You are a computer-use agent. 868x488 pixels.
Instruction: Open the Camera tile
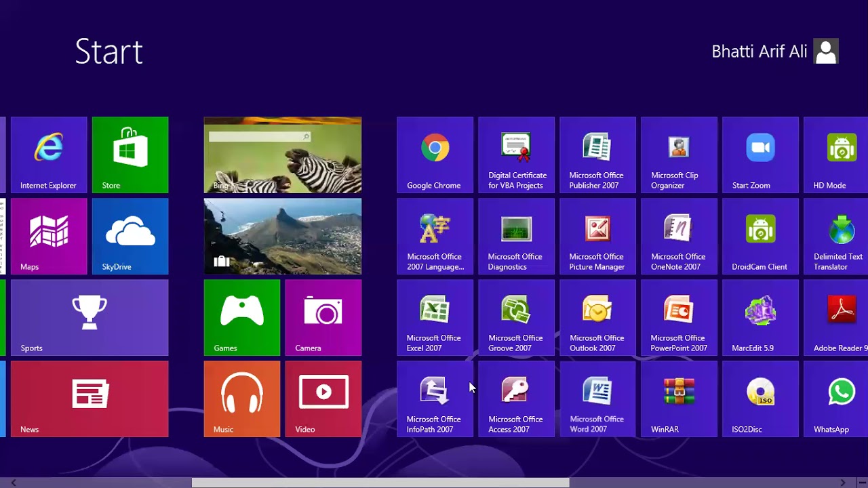coord(323,318)
